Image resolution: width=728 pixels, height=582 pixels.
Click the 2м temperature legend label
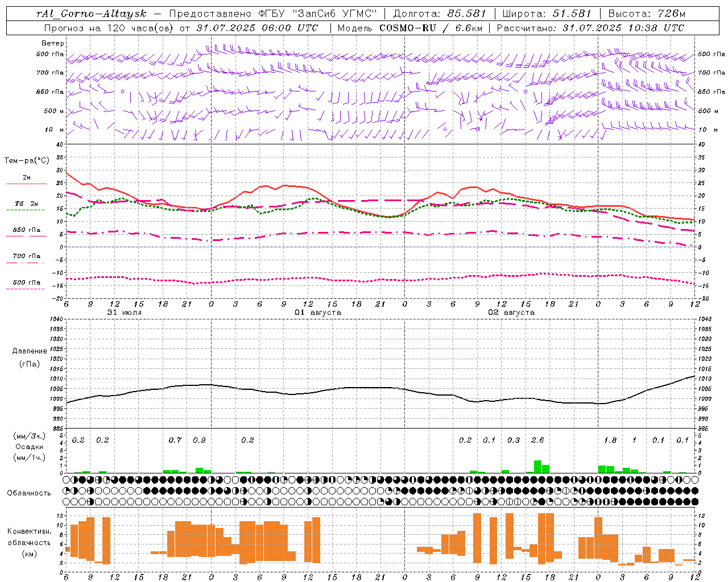(27, 178)
